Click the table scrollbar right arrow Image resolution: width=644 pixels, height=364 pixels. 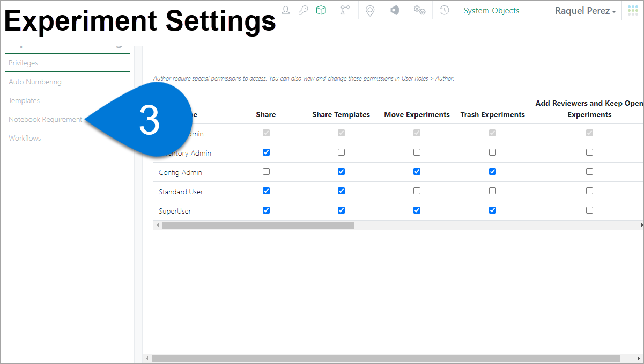pos(642,225)
